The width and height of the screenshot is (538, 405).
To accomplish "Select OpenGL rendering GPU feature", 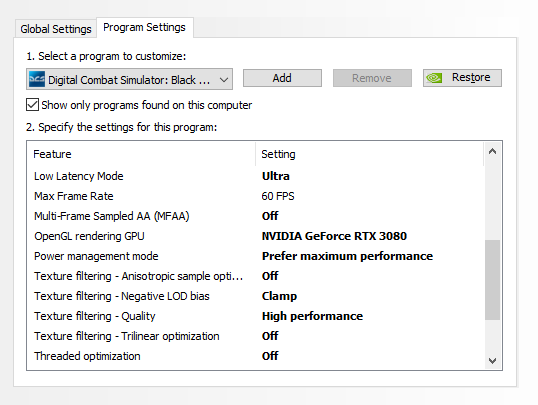I will [x=89, y=236].
